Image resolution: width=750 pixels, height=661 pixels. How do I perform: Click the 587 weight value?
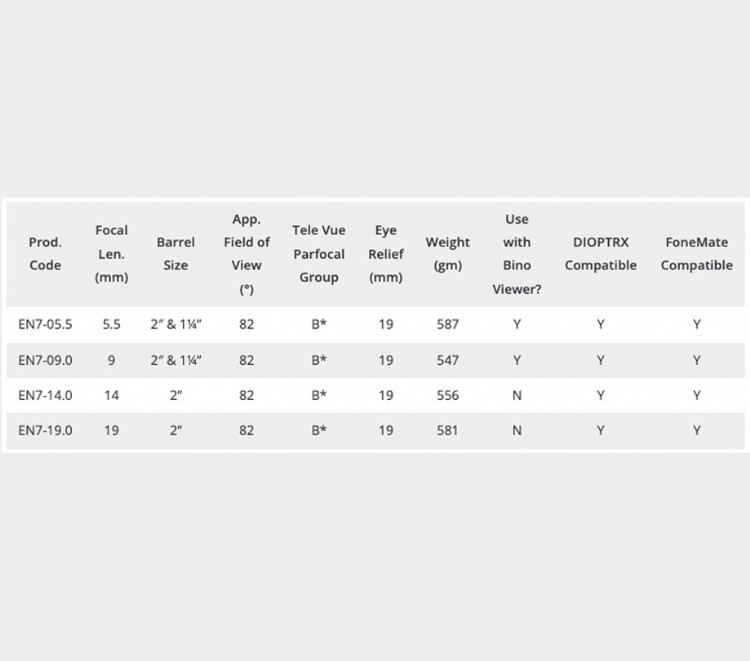click(447, 325)
